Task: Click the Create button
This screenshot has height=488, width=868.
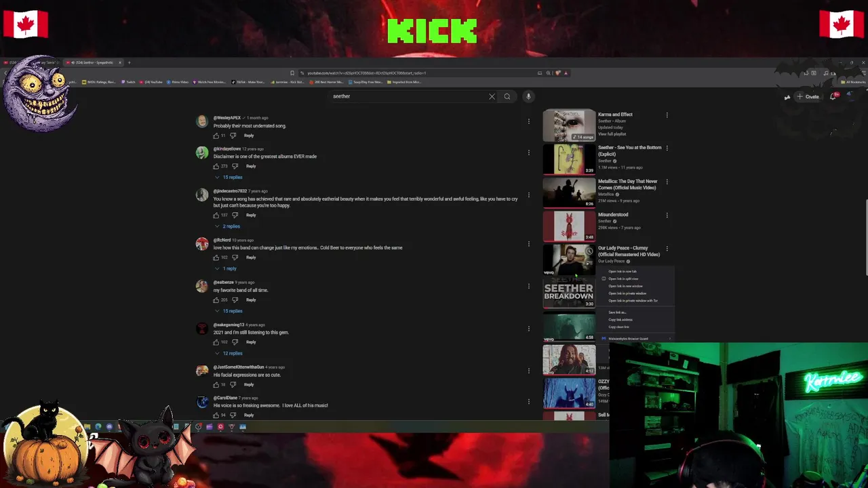Action: pos(808,96)
